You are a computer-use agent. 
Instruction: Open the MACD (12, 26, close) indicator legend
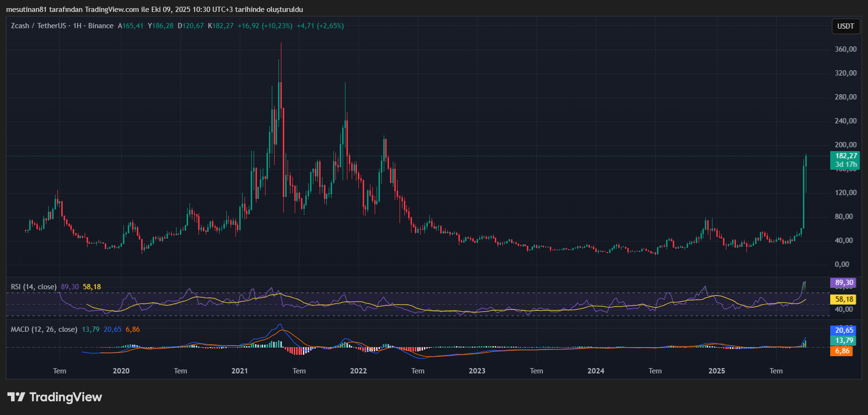point(44,329)
